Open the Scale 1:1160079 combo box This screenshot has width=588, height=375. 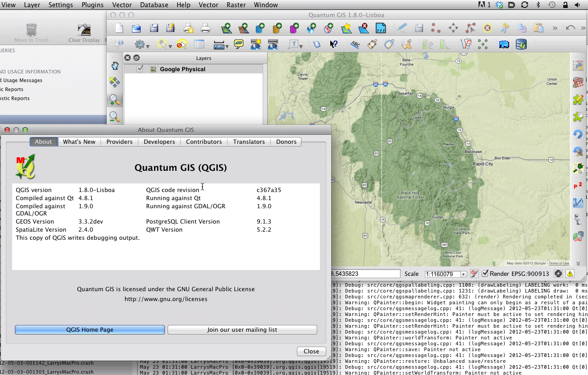tap(445, 274)
